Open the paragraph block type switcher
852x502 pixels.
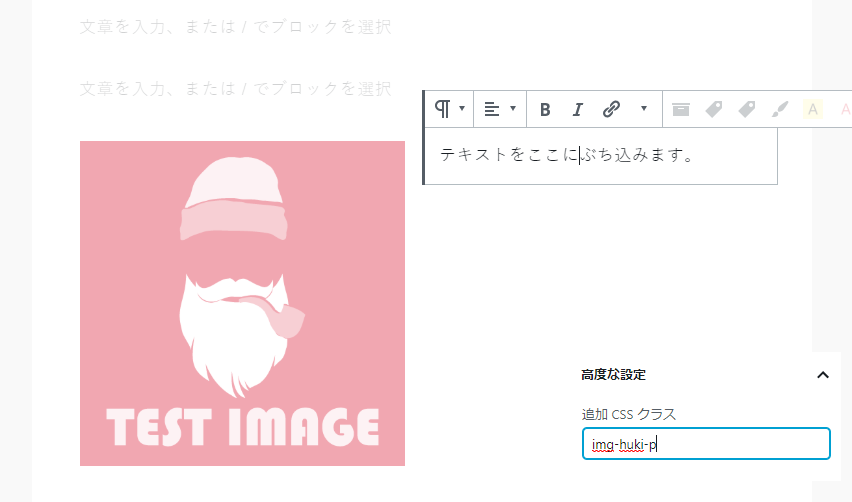[449, 109]
